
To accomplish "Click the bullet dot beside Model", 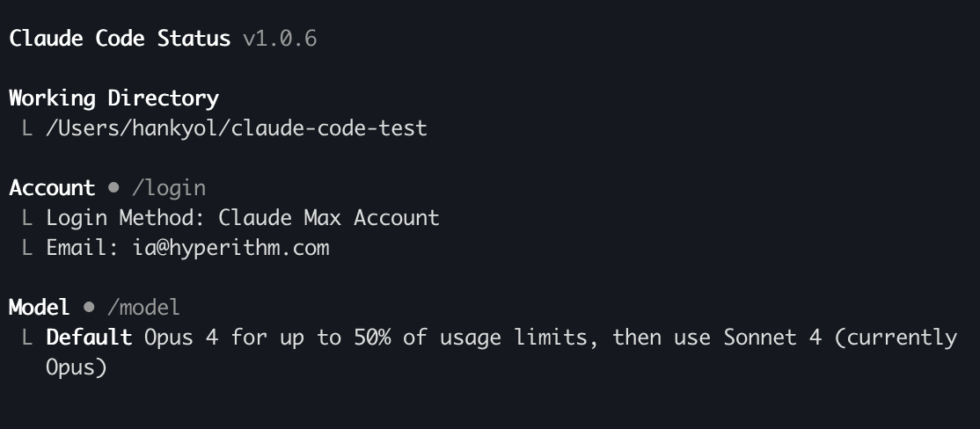I will pos(89,307).
